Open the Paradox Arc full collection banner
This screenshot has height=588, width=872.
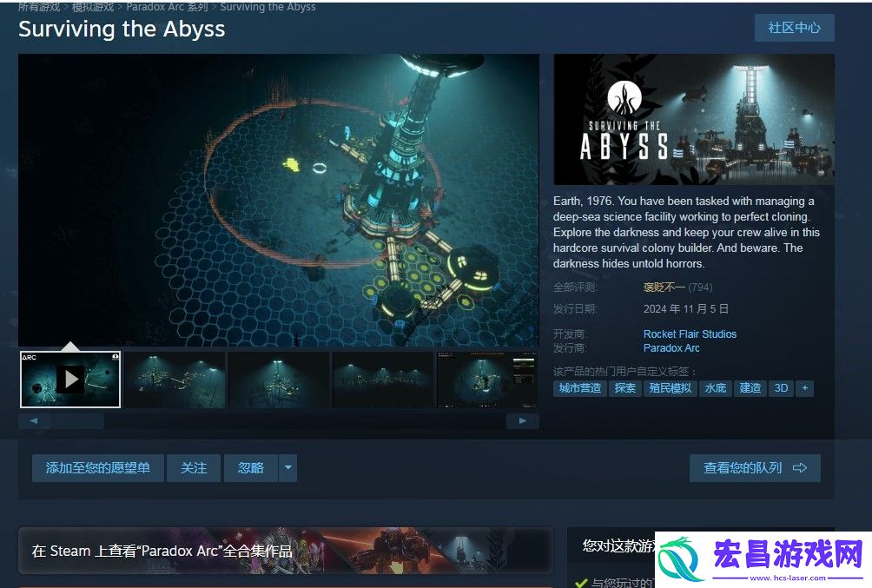pyautogui.click(x=286, y=551)
